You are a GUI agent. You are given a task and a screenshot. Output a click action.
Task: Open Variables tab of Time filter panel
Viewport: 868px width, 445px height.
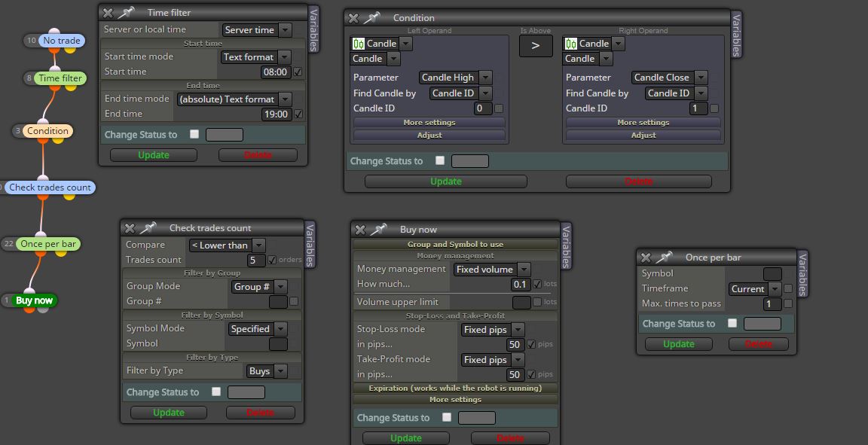tap(313, 30)
